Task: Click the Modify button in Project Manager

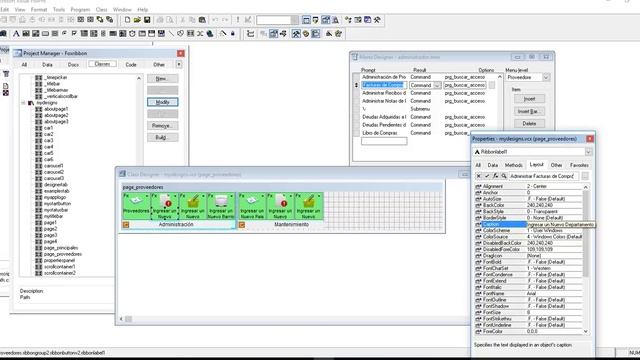Action: (x=162, y=102)
